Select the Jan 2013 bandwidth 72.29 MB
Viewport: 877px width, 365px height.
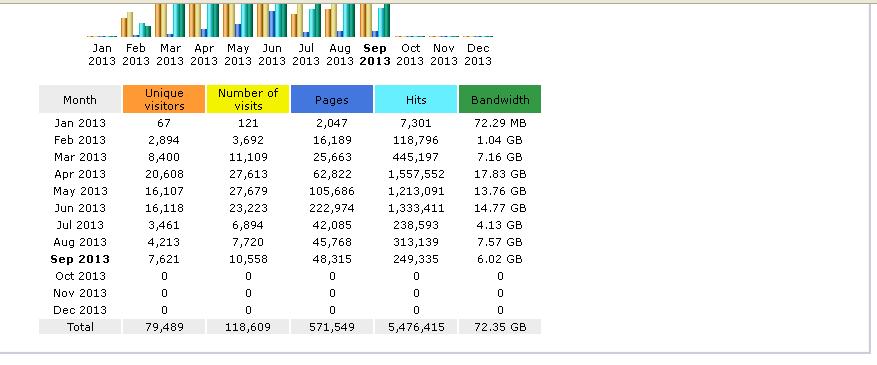point(499,123)
